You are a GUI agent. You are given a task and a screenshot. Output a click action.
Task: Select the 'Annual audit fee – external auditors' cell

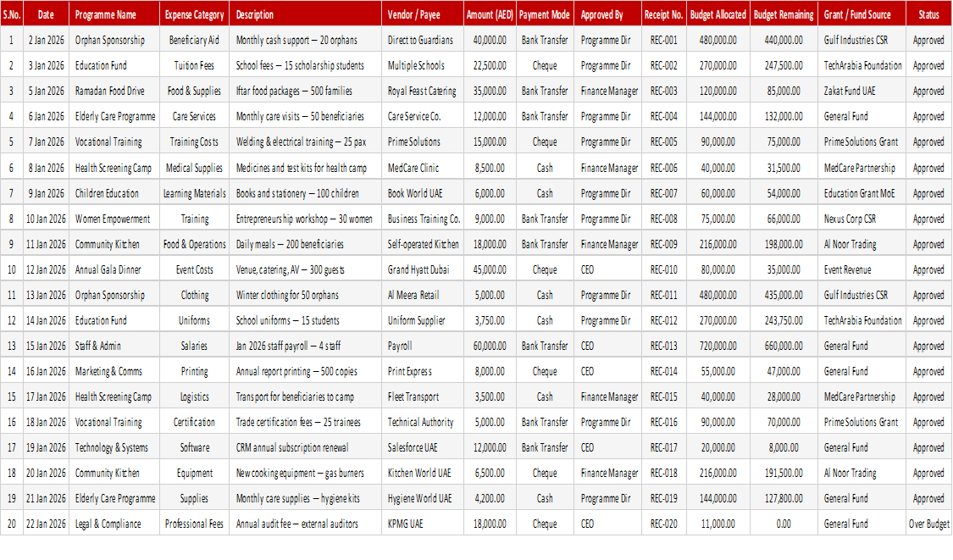(305, 524)
